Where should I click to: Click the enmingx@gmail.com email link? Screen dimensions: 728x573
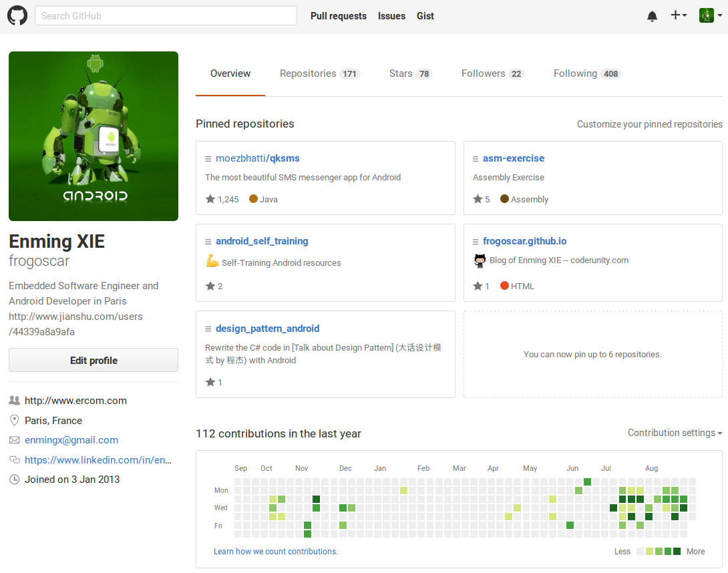71,440
